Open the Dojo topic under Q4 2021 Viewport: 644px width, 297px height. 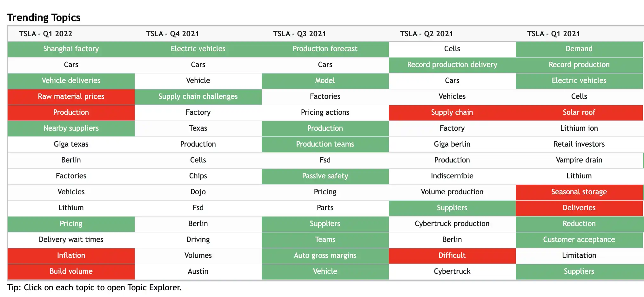point(198,192)
